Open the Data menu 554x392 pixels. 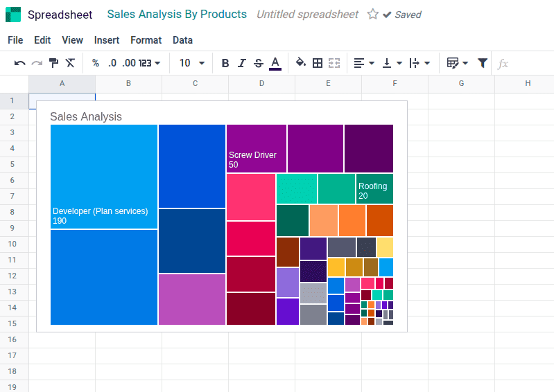point(182,40)
